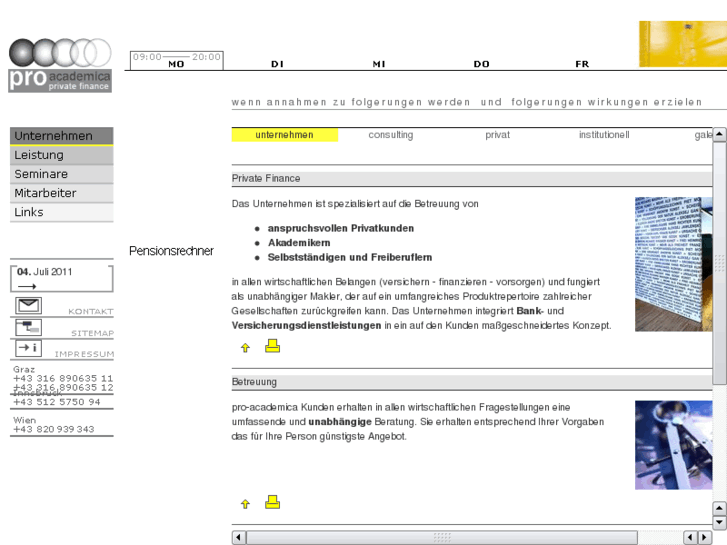Click the yellow banner image at top right
Screen dimensions: 727x545
point(683,44)
